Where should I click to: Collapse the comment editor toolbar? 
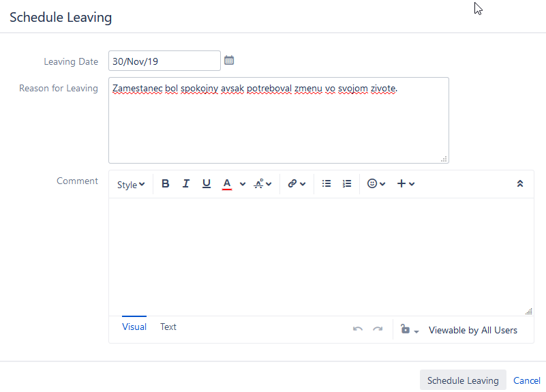point(520,184)
